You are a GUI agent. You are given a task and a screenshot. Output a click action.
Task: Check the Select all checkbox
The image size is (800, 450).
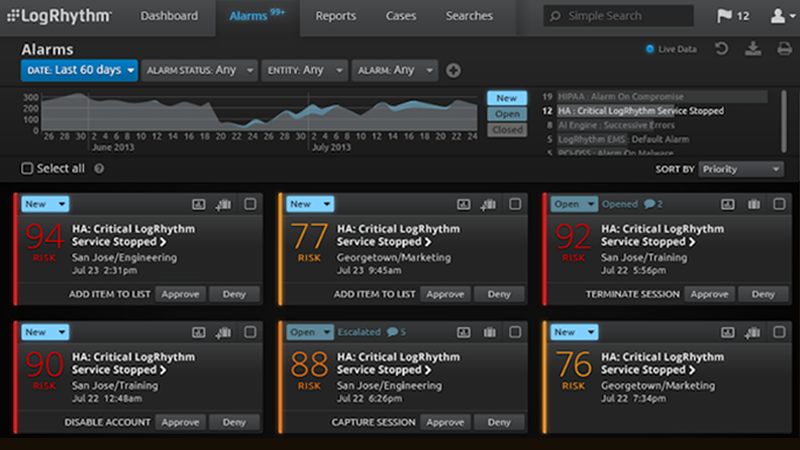(x=27, y=168)
